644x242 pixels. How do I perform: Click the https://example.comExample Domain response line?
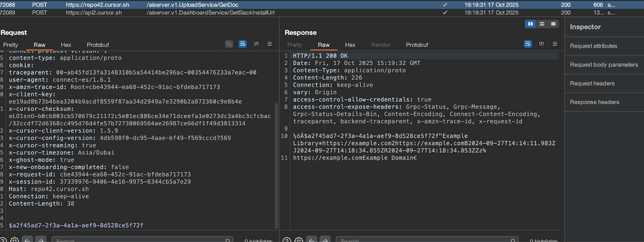(355, 158)
